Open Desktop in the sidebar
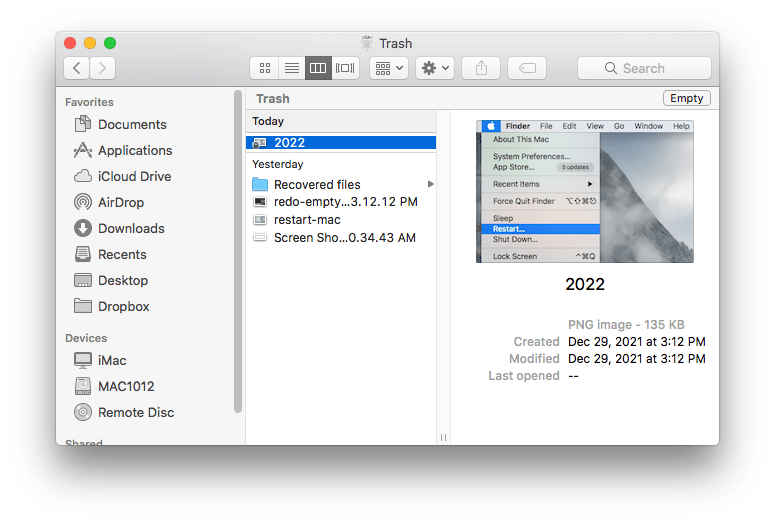 [123, 281]
